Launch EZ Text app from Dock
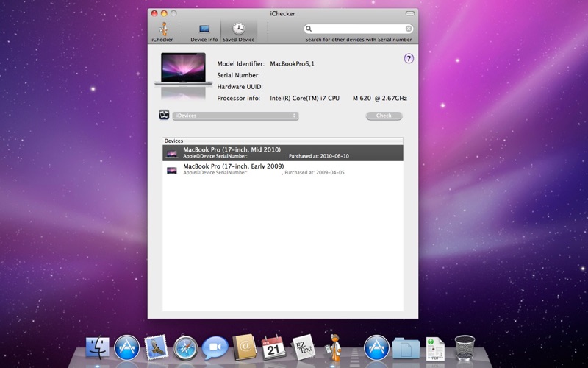Image resolution: width=588 pixels, height=368 pixels. [304, 347]
